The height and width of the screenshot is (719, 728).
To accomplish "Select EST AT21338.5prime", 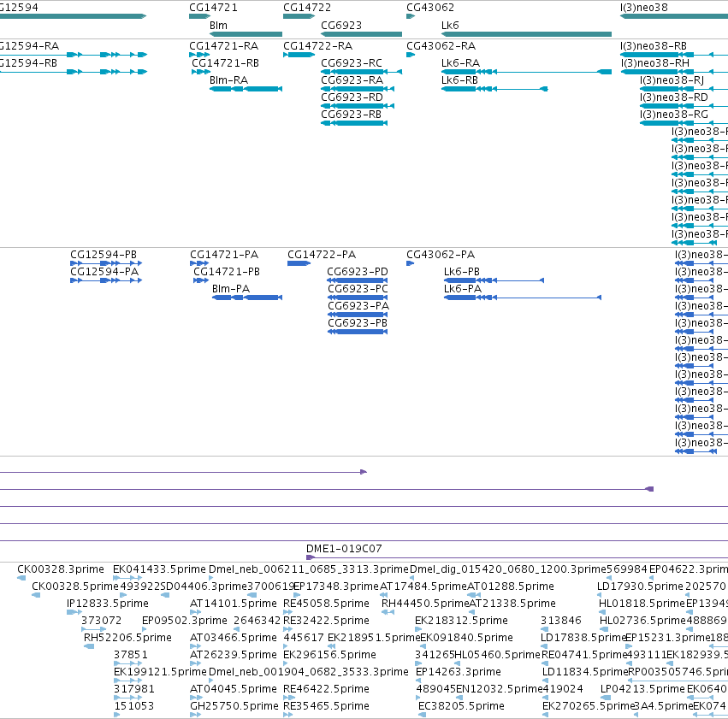I will [512, 604].
